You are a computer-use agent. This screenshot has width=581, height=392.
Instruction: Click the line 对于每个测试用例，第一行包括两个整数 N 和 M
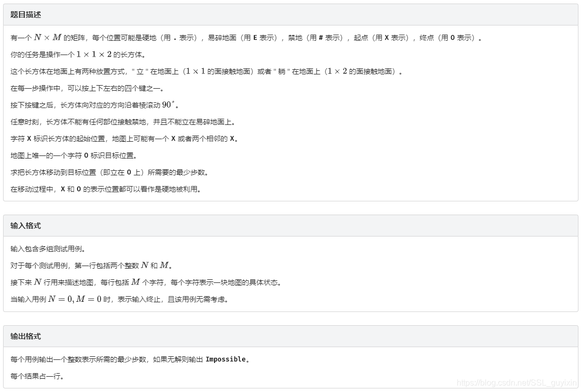pyautogui.click(x=92, y=266)
